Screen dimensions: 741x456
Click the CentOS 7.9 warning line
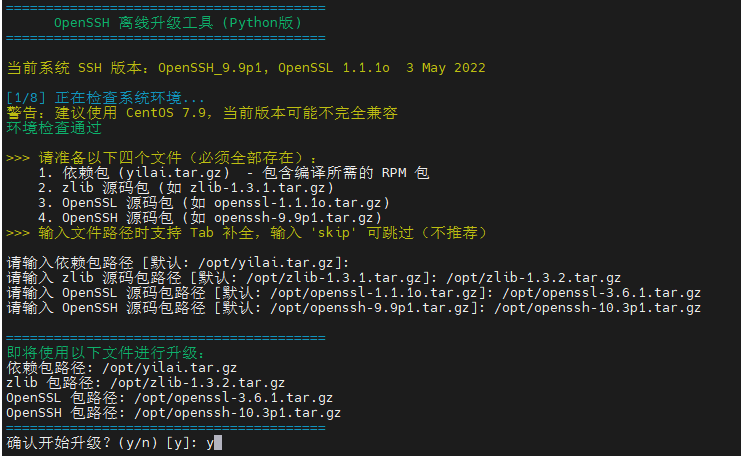[202, 113]
